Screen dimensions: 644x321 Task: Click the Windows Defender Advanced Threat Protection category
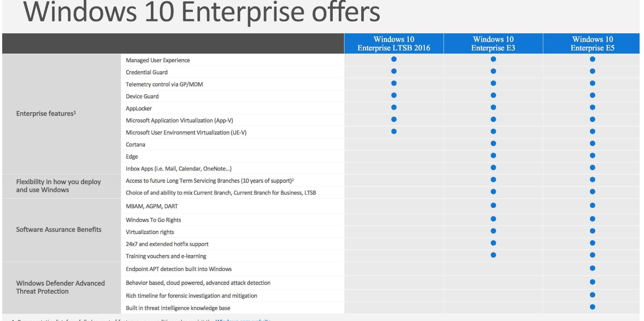60,287
